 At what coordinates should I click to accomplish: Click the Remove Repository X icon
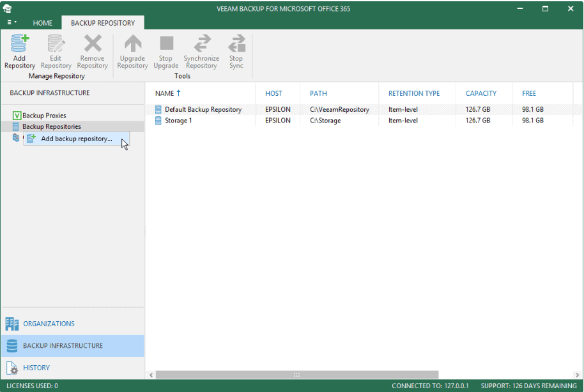[x=93, y=43]
